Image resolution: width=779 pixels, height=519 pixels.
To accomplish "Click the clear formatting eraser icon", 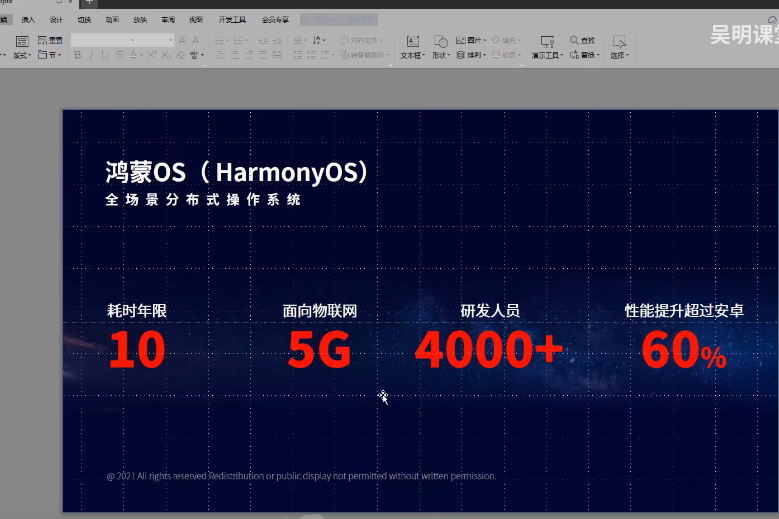I will [x=181, y=55].
